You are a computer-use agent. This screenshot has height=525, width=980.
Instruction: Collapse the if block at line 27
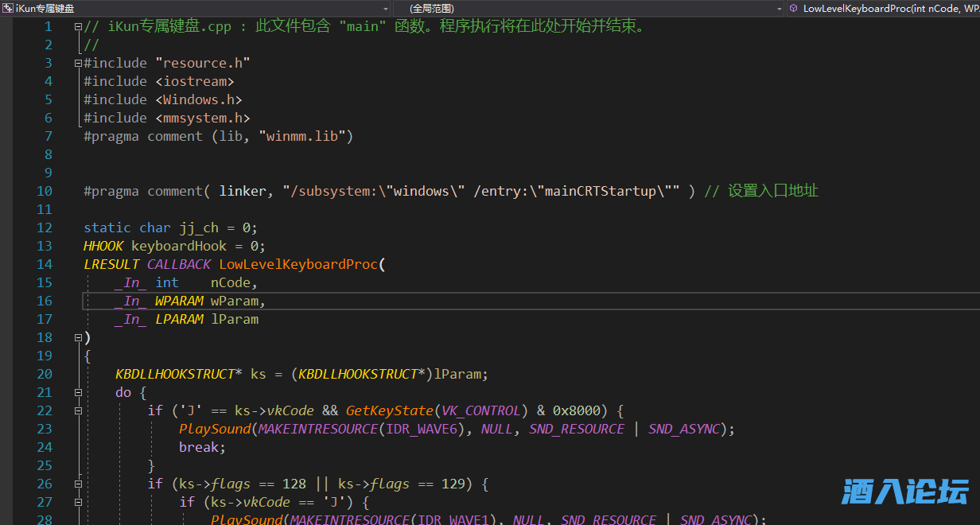click(78, 502)
